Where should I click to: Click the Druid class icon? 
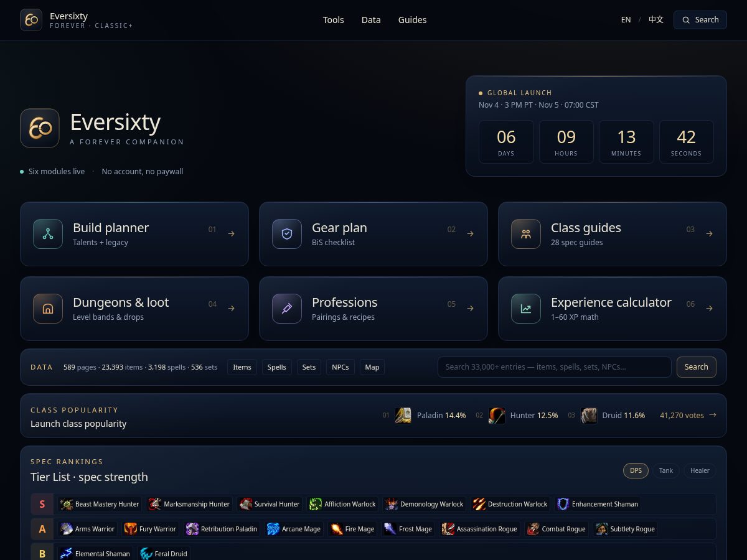click(589, 416)
